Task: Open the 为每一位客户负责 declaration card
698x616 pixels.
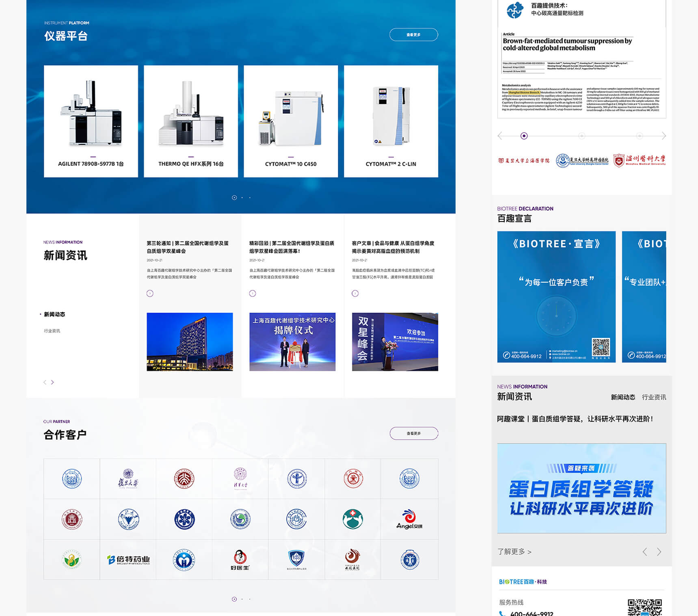Action: (556, 296)
